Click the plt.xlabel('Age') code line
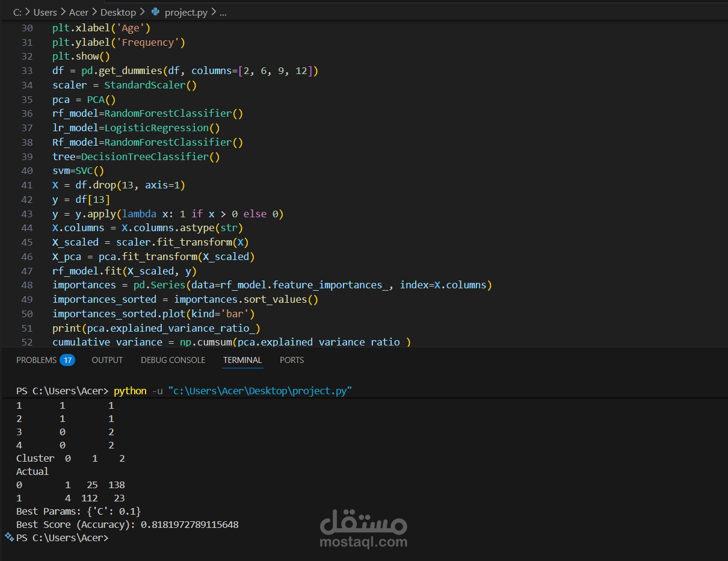Viewport: 728px width, 561px height. click(101, 28)
